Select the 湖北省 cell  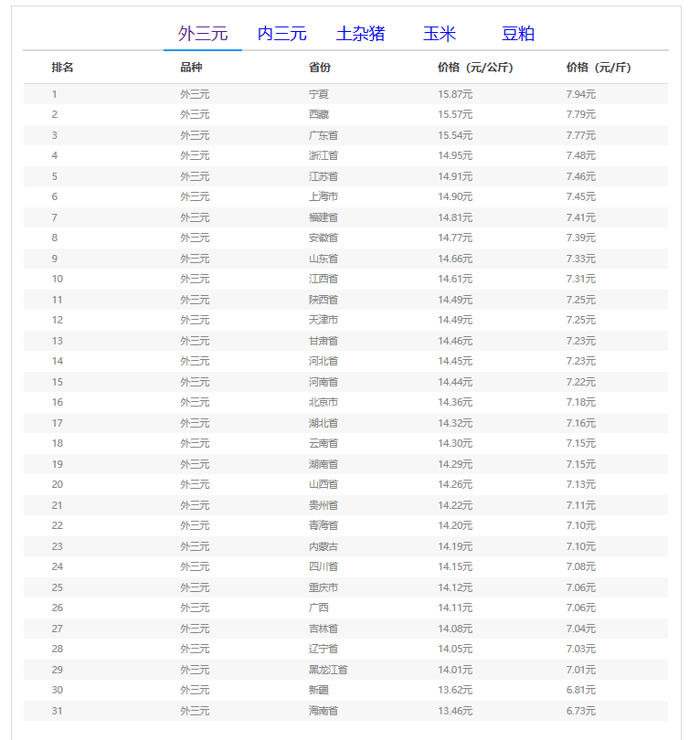(x=323, y=423)
